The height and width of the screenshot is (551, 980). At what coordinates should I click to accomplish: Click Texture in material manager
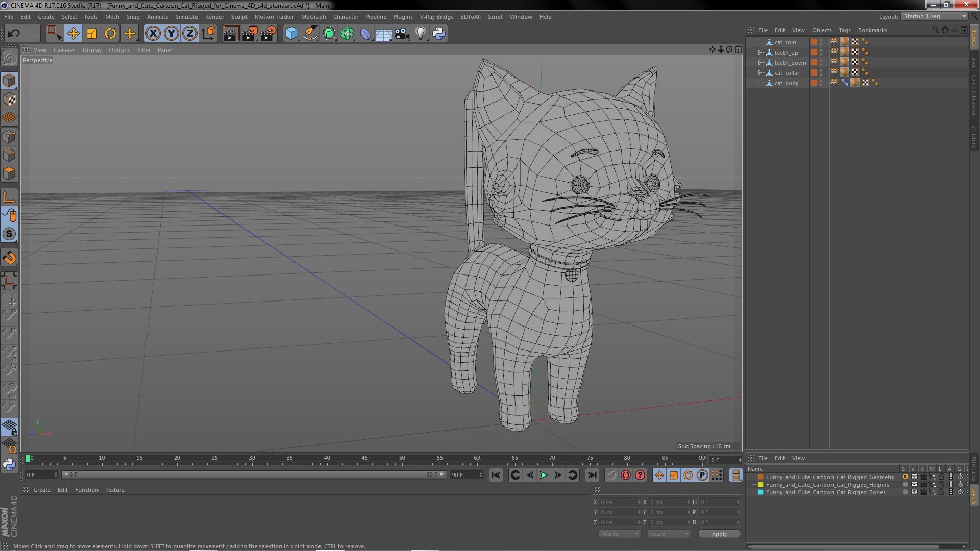pyautogui.click(x=115, y=490)
